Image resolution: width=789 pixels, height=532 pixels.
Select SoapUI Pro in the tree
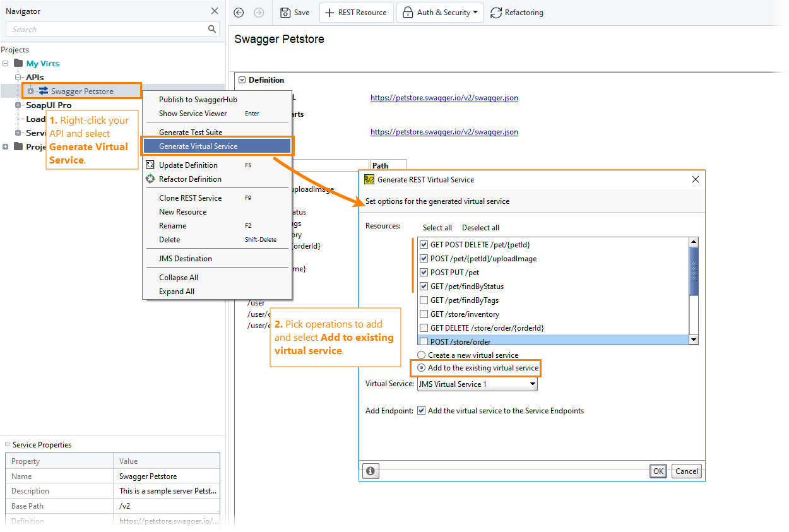(49, 105)
